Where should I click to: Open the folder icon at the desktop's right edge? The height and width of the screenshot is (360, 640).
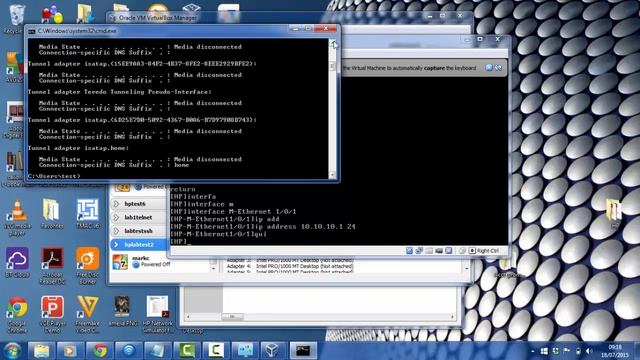click(x=614, y=211)
